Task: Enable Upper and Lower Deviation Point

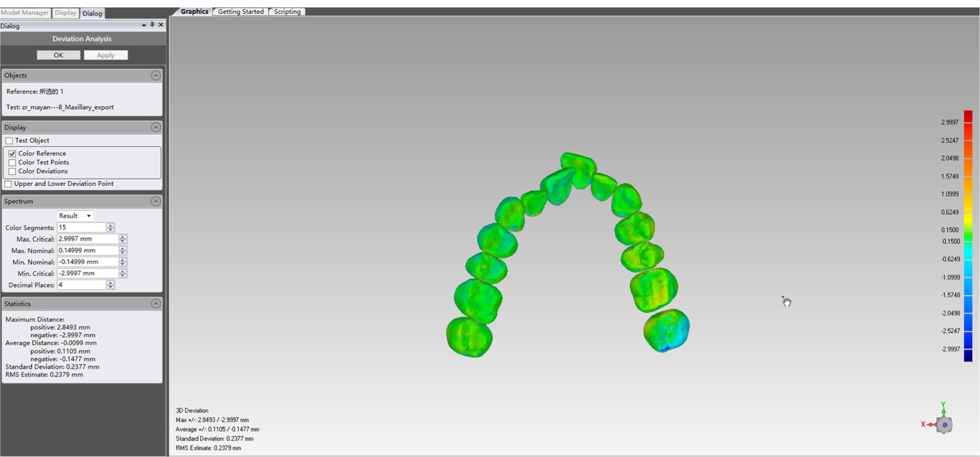Action: point(8,183)
